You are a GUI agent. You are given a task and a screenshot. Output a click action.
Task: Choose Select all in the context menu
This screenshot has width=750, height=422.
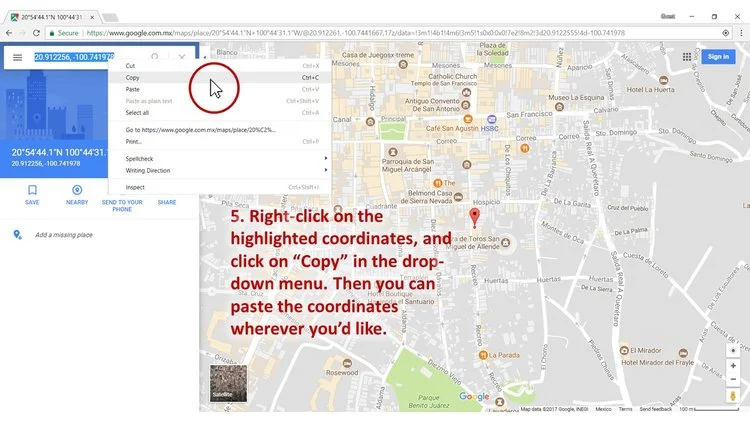[x=221, y=113]
